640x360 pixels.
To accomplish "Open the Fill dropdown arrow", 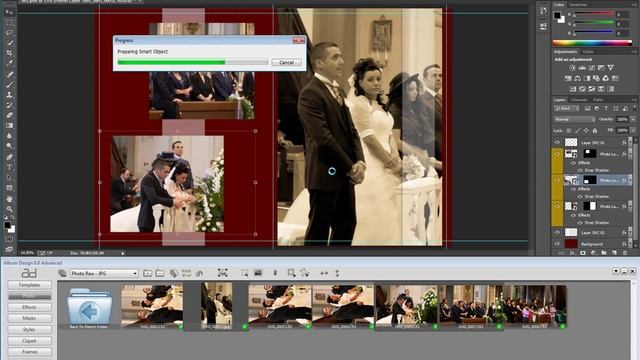I will pos(632,130).
